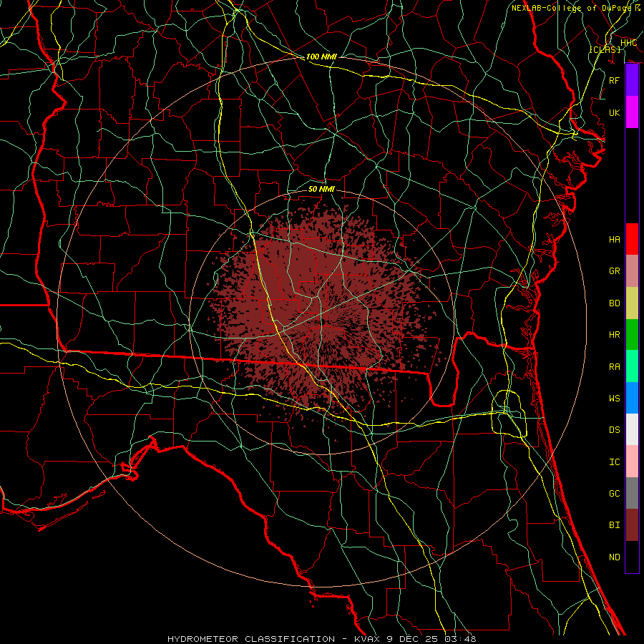
Task: Click the 'GR' legend label
Action: point(615,271)
